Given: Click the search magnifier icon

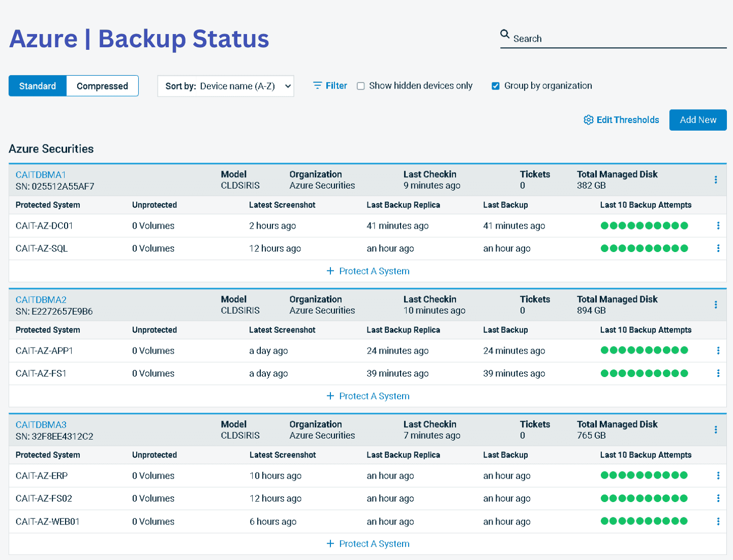Looking at the screenshot, I should pos(504,34).
